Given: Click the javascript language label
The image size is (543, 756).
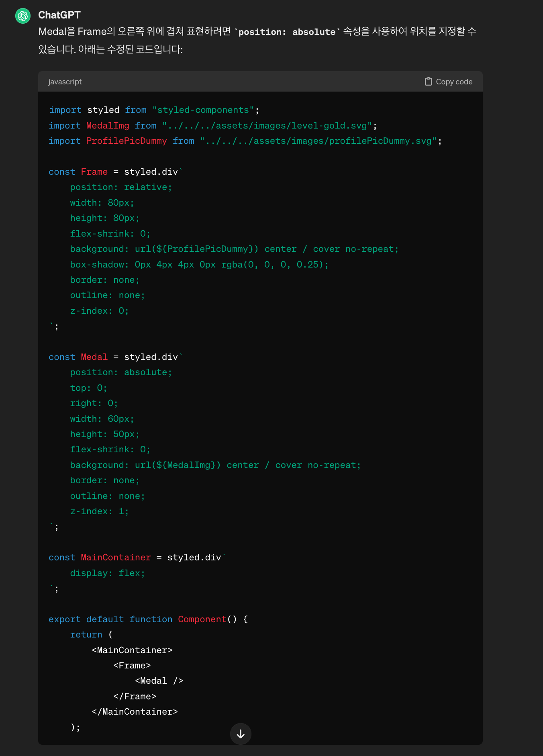Looking at the screenshot, I should click(65, 82).
